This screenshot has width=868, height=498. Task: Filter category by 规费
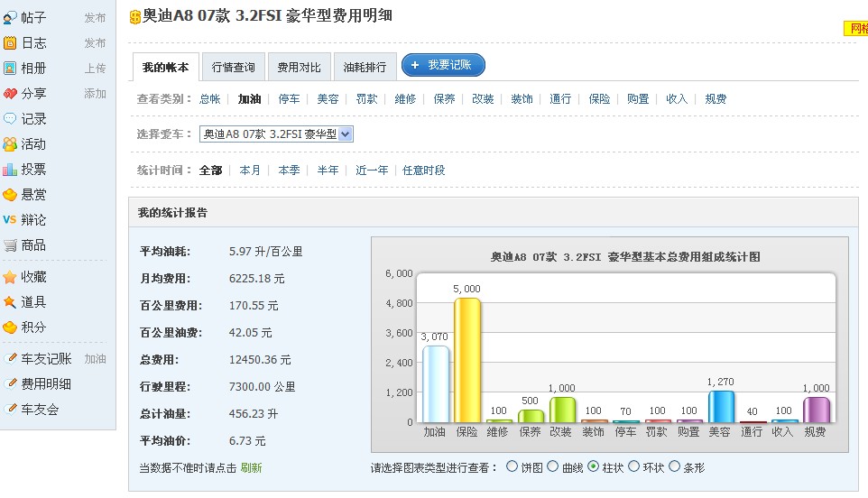tap(716, 99)
